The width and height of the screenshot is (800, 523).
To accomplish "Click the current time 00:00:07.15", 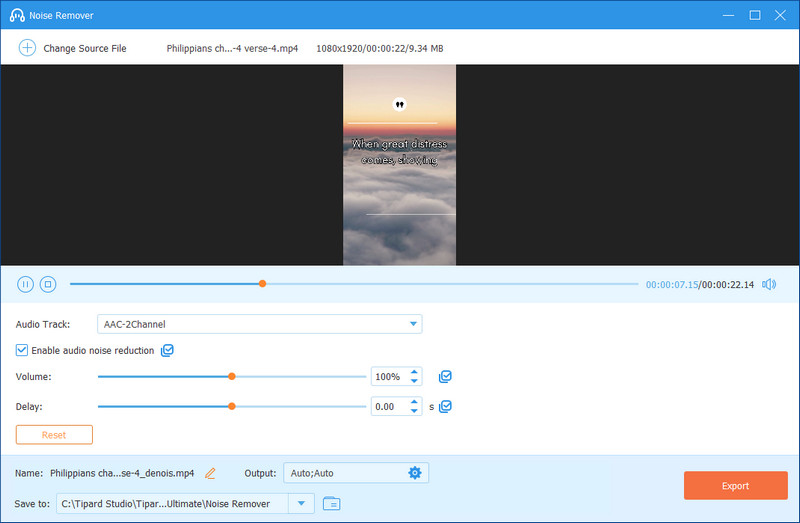I will 671,285.
